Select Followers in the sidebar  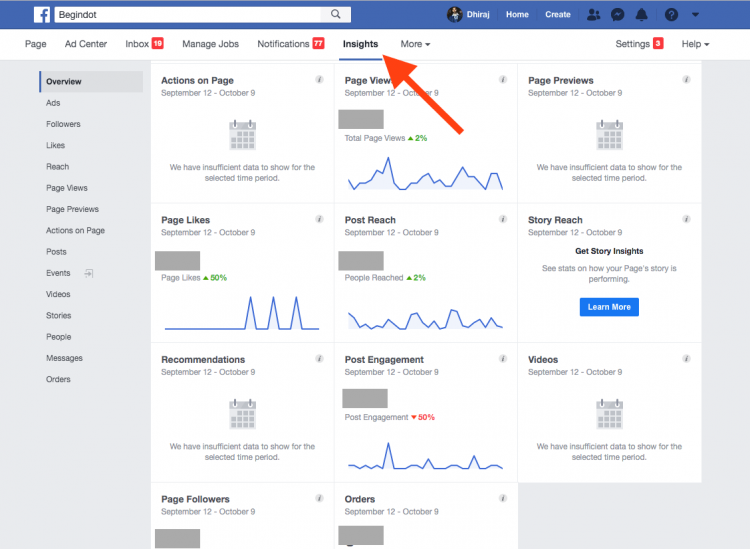[63, 124]
